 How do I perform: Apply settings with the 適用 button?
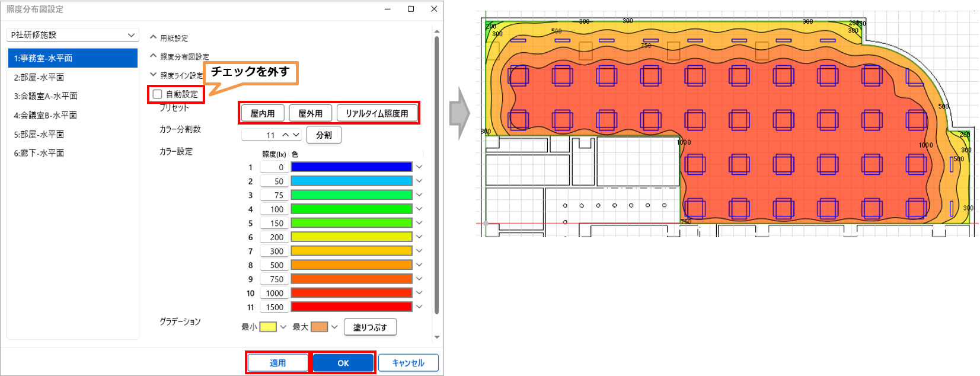coord(277,363)
